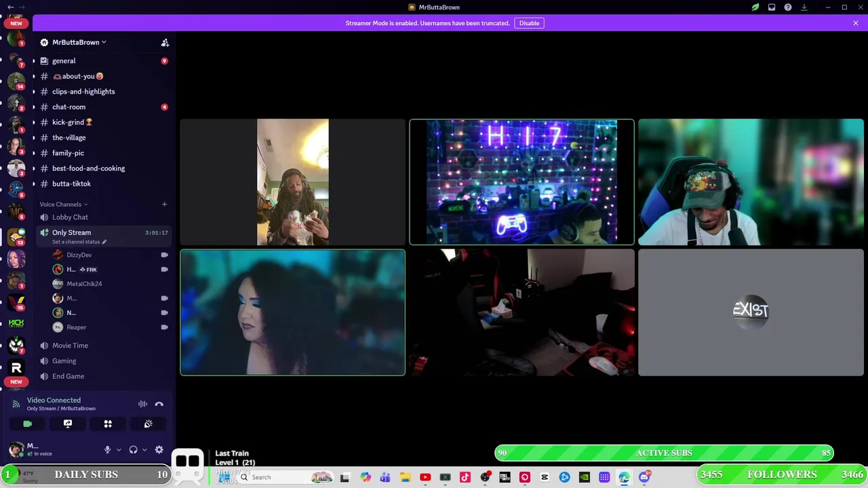
Task: Go back using title bar arrow
Action: point(10,7)
